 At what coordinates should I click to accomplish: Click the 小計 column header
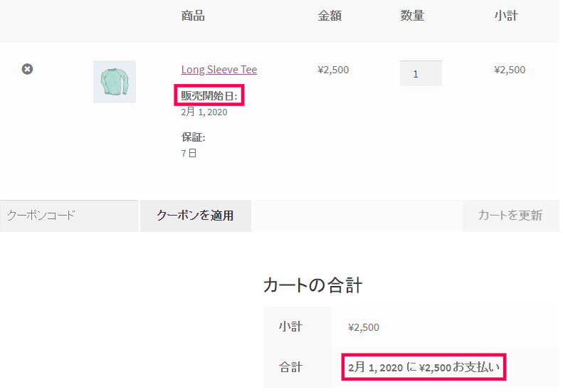pos(506,16)
